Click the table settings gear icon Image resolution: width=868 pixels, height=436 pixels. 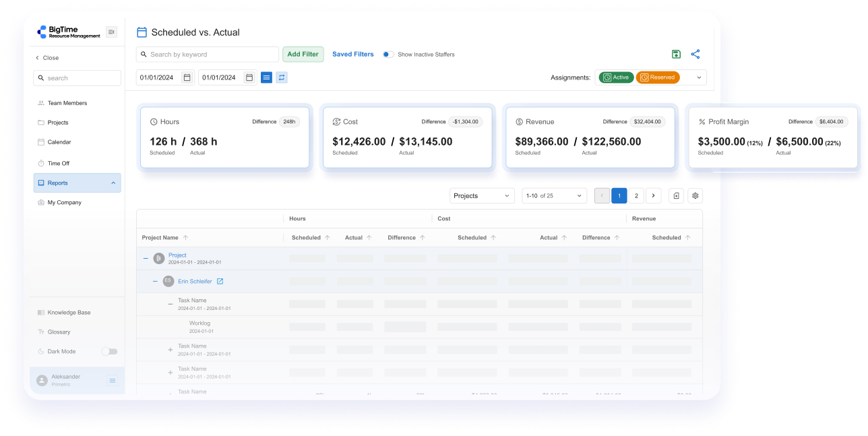coord(695,195)
